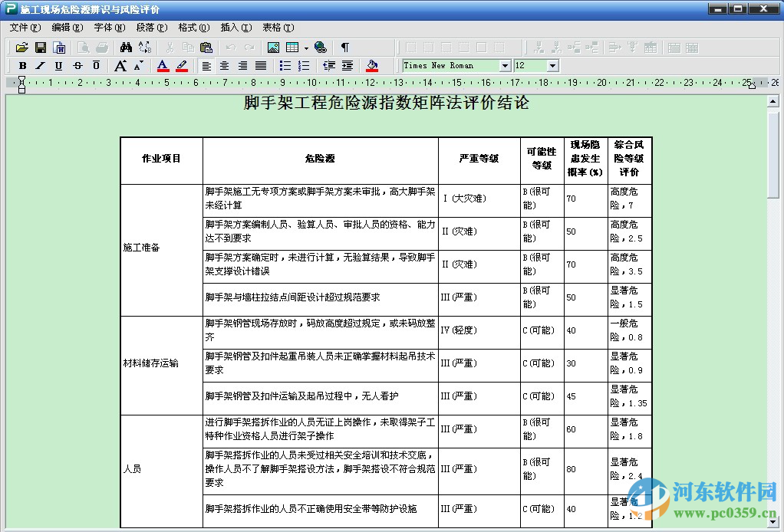Save the document using the Save icon
Image resolution: width=784 pixels, height=532 pixels.
pyautogui.click(x=40, y=47)
